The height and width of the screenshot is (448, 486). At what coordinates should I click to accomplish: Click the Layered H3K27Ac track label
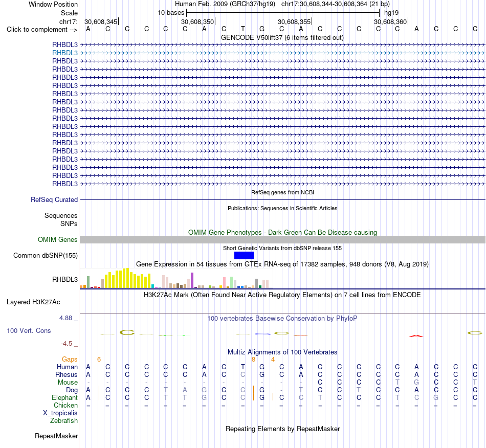click(33, 302)
